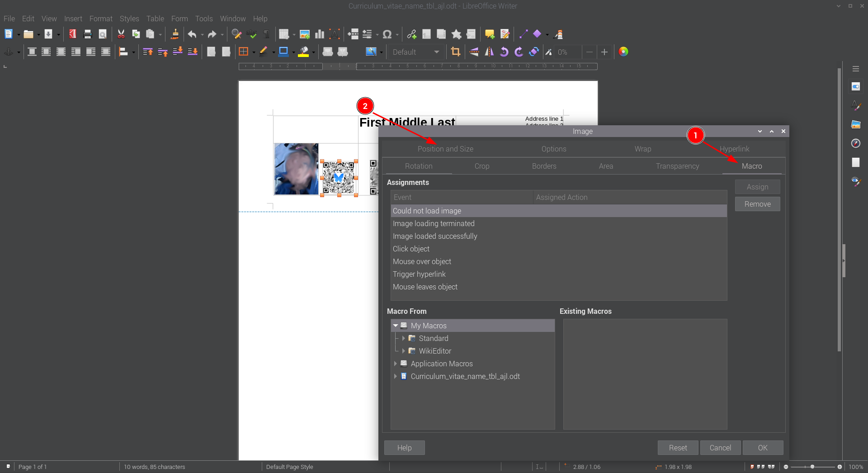Export document directly as PDF
Screen dimensions: 868x473
point(72,34)
